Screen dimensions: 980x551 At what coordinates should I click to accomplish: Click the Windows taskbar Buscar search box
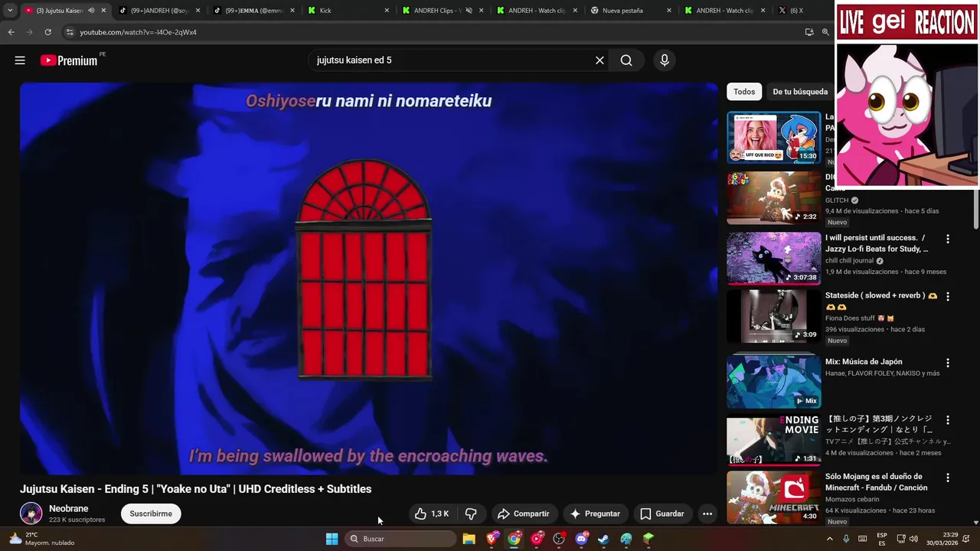tap(401, 539)
